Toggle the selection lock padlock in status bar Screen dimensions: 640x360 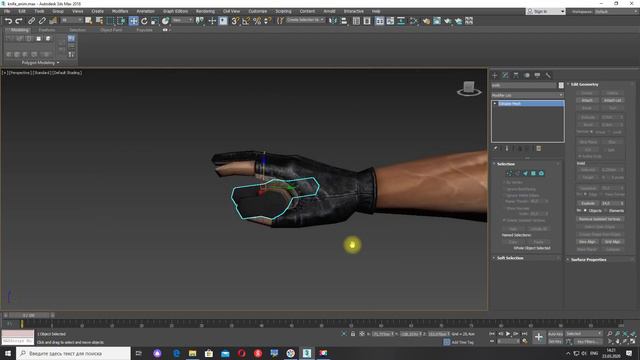pos(353,334)
